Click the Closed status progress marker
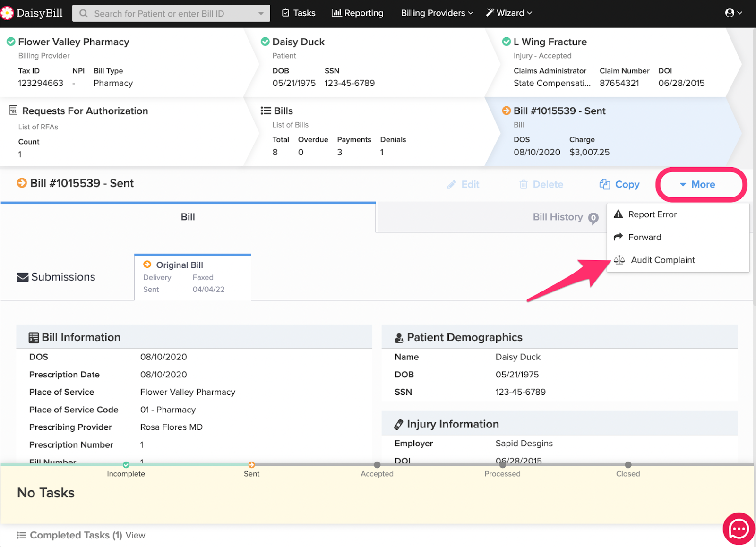This screenshot has height=547, width=756. 628,465
